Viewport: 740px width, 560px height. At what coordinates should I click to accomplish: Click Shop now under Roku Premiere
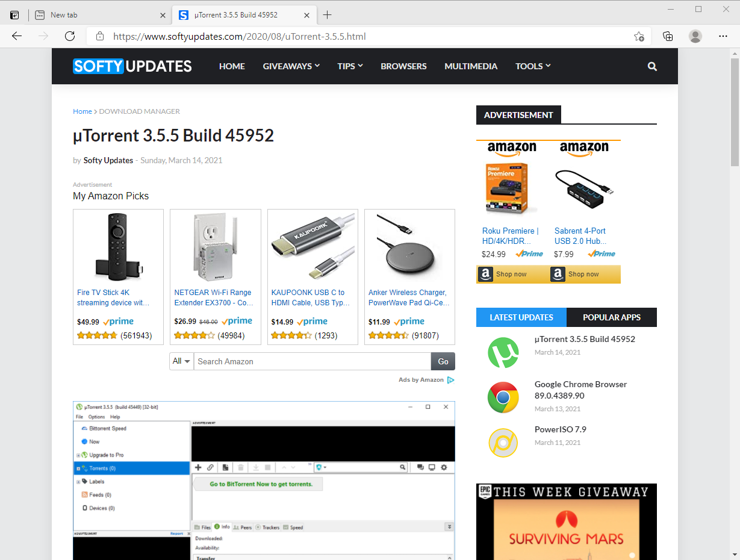point(511,274)
